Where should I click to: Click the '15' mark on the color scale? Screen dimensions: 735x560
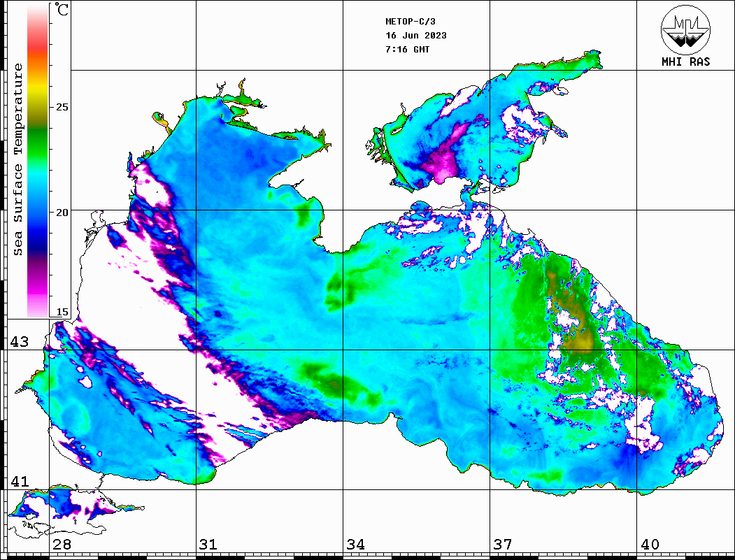[62, 312]
